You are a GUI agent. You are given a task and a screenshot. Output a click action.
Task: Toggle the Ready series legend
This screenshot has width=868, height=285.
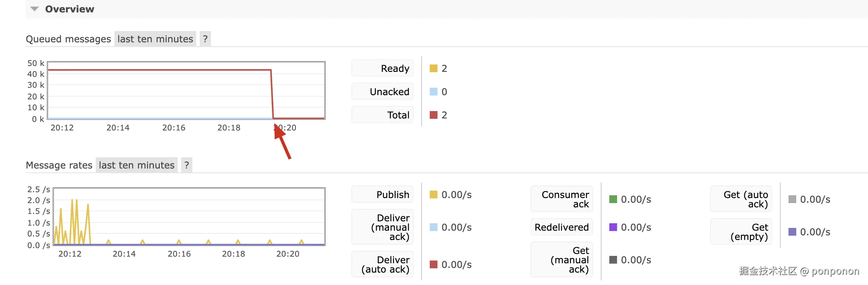382,68
